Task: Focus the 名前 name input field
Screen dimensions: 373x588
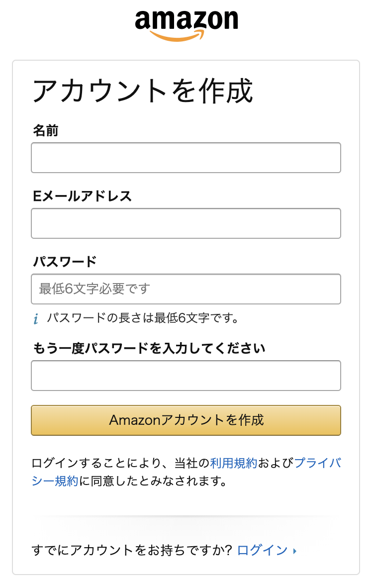Action: coord(186,158)
